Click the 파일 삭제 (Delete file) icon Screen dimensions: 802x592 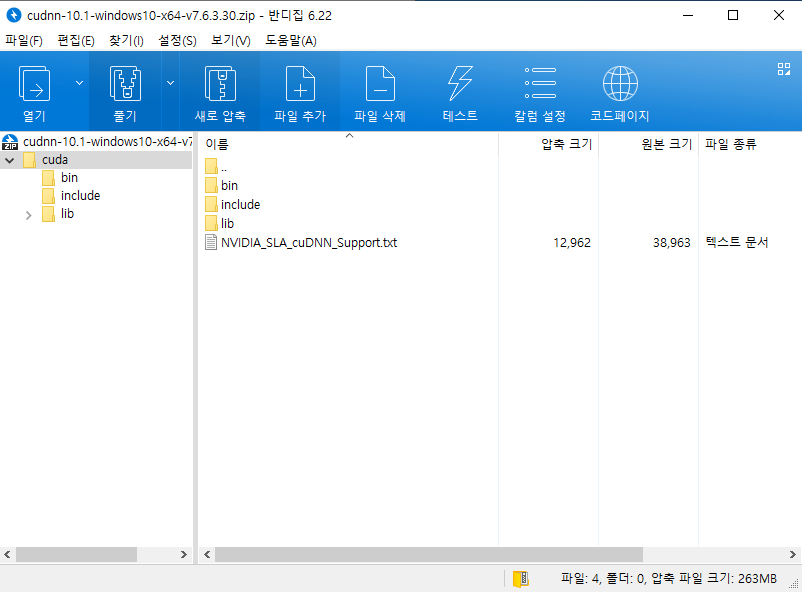coord(380,84)
